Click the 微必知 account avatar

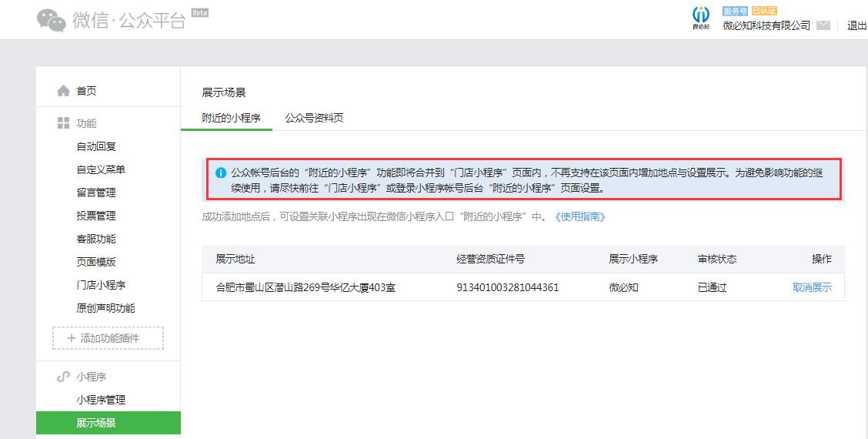click(700, 18)
